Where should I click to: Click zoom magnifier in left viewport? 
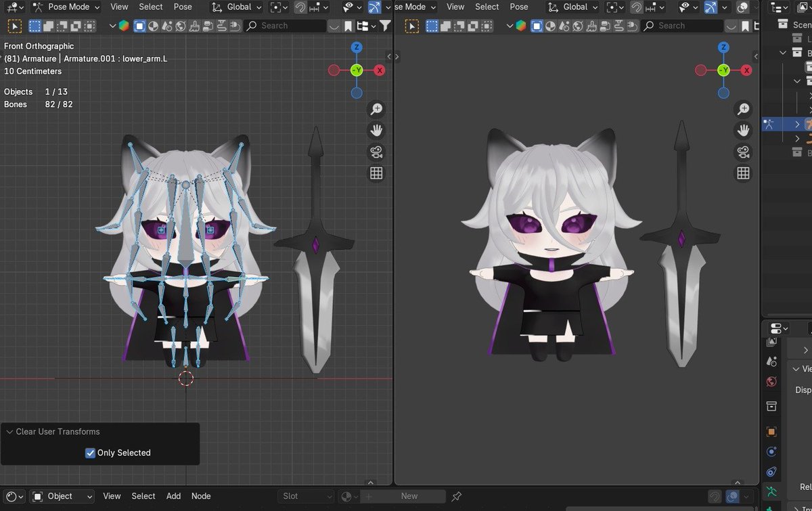pyautogui.click(x=376, y=109)
